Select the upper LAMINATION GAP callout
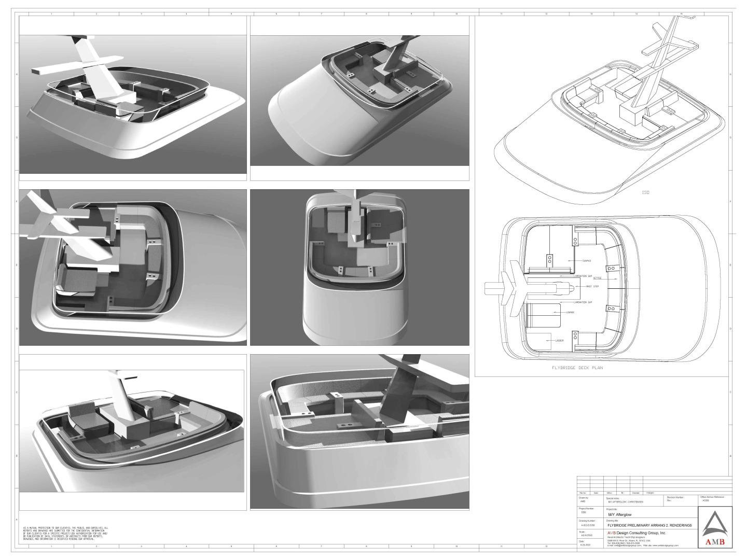Image resolution: width=747 pixels, height=560 pixels. 583,275
